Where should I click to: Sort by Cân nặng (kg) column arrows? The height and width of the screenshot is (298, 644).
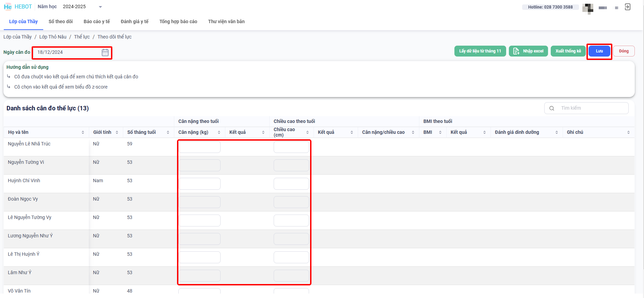coord(219,132)
